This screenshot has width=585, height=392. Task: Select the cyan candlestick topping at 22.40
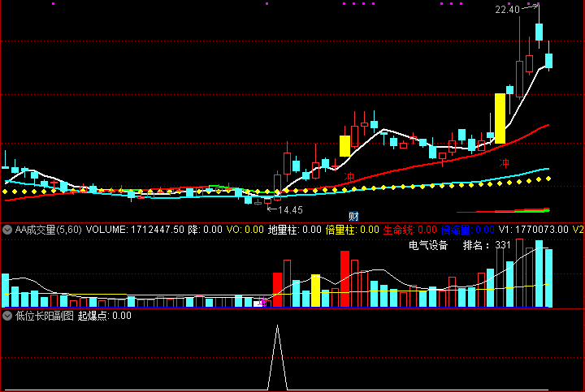(x=539, y=32)
